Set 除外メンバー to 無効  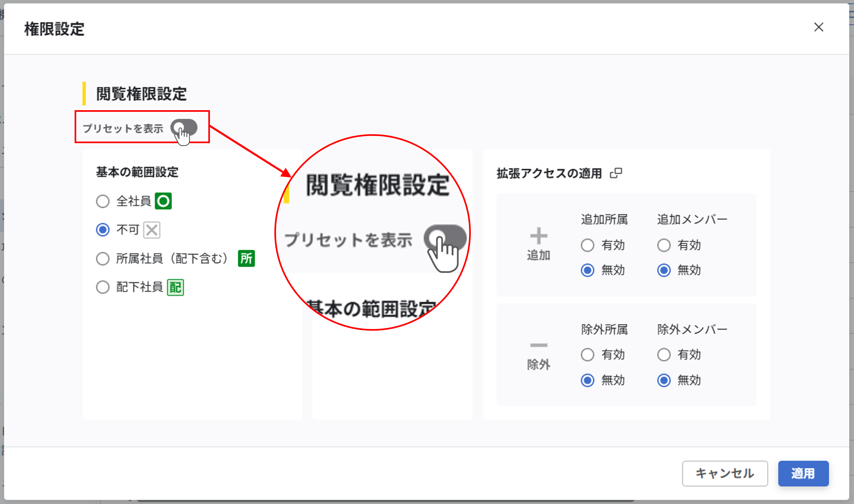(664, 380)
